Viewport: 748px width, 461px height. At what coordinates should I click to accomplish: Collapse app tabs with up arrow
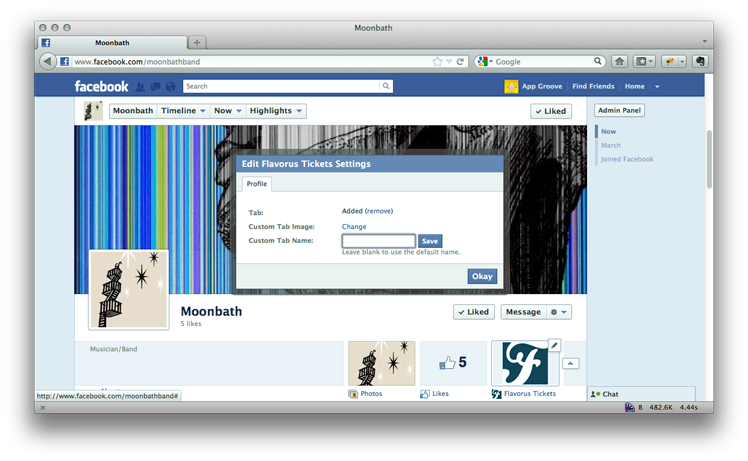tap(571, 363)
